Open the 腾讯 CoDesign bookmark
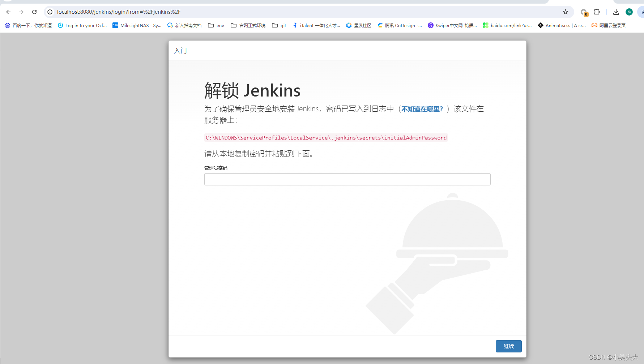This screenshot has width=644, height=364. coord(400,25)
